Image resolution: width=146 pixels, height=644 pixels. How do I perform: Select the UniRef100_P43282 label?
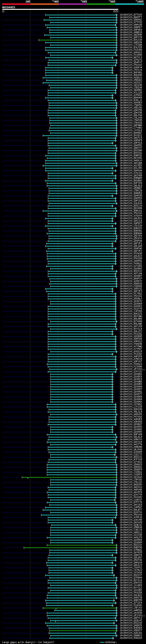[x=131, y=354]
